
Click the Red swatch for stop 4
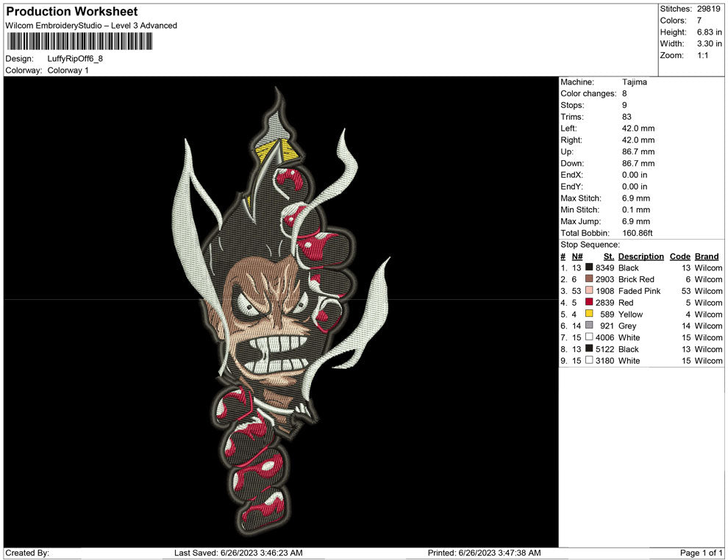pos(589,302)
